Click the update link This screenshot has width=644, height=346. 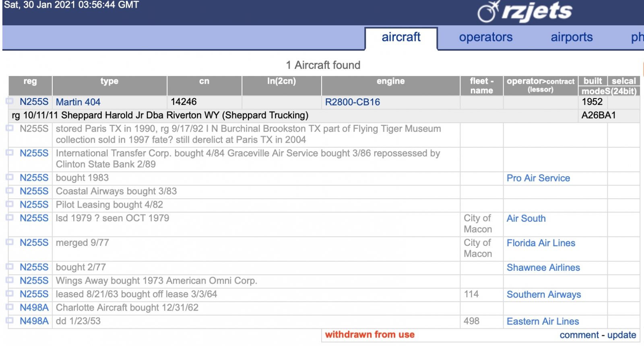coord(621,335)
